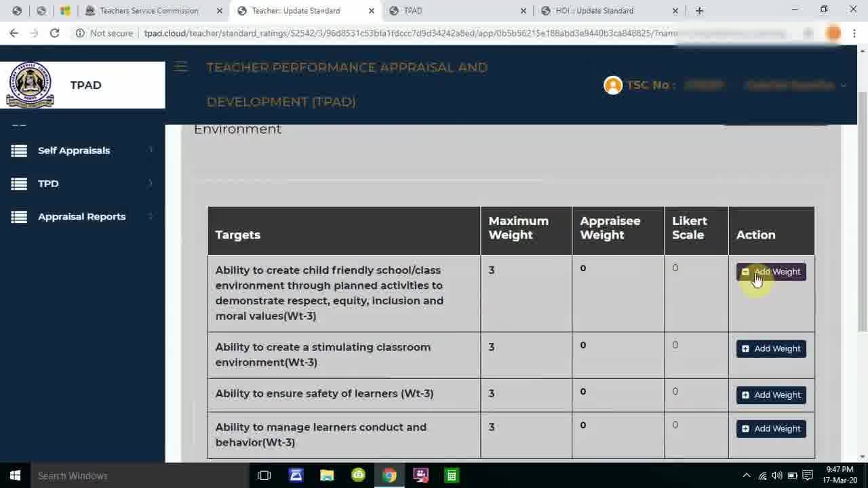Click the Search Windows box
This screenshot has height=488, width=868.
click(x=139, y=475)
